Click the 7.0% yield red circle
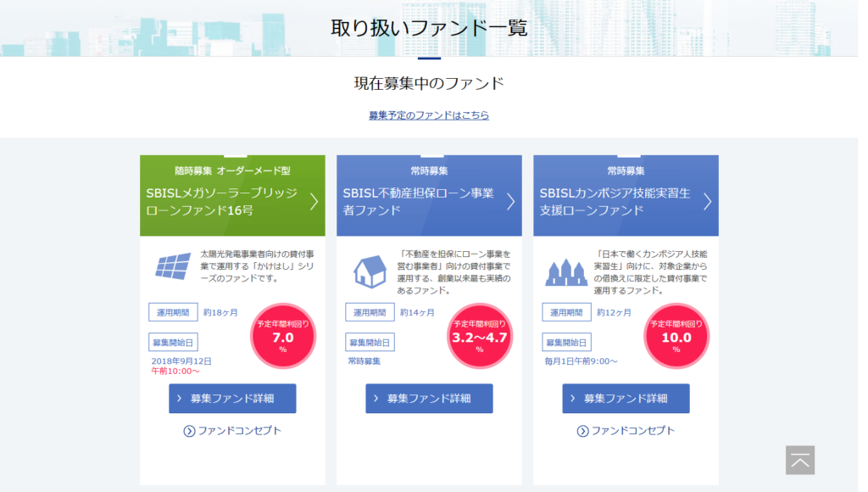The height and width of the screenshot is (492, 868). pos(283,336)
